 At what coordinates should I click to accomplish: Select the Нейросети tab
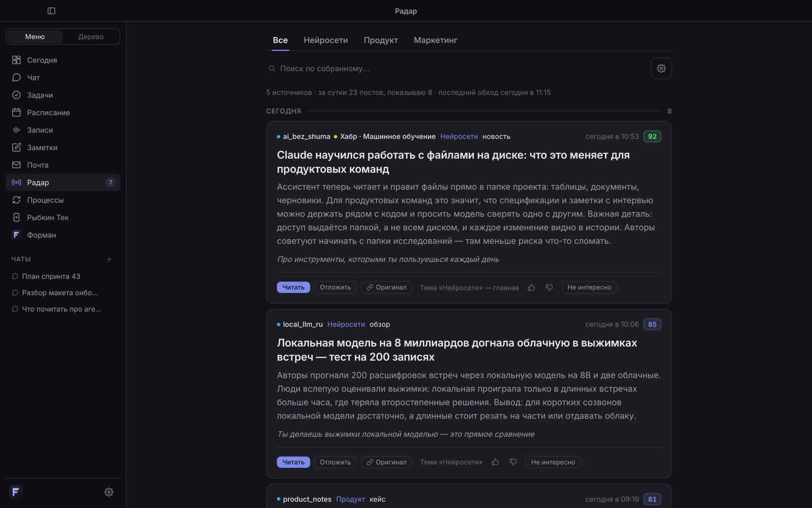click(326, 40)
